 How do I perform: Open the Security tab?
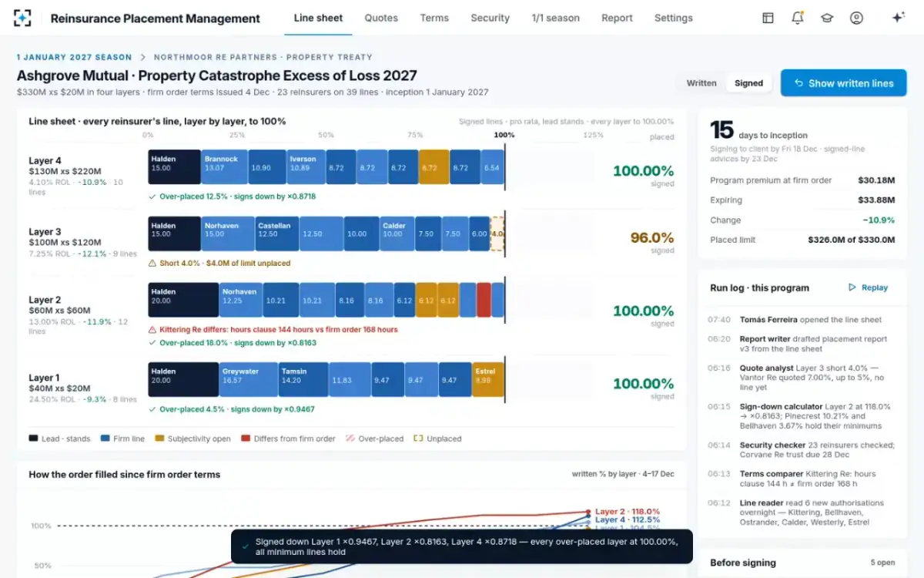point(490,18)
